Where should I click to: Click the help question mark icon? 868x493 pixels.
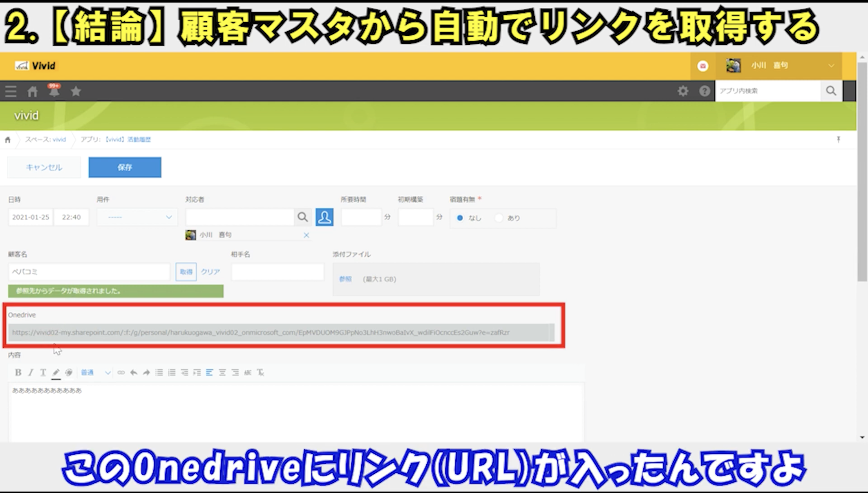(x=704, y=91)
